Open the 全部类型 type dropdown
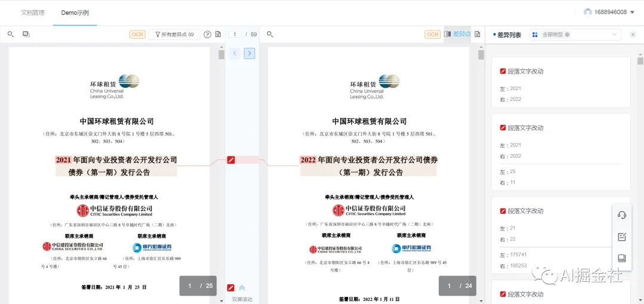 [575, 35]
